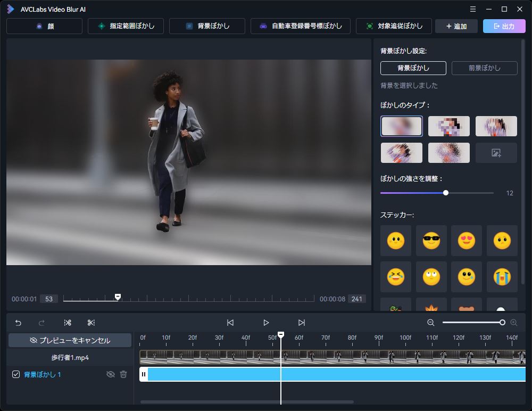532x411 pixels.
Task: Toggle visibility eye of 背景ぼかし 1
Action: click(111, 374)
